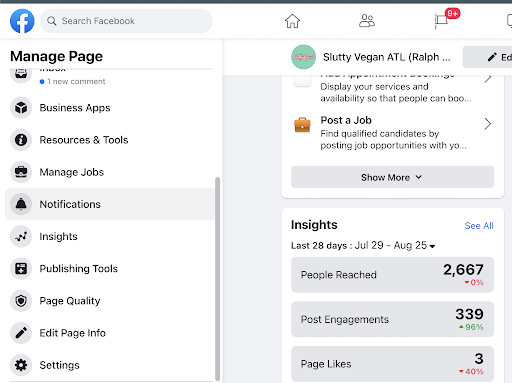Open Page Quality menu item
Viewport: 512px width, 383px height.
(x=109, y=301)
